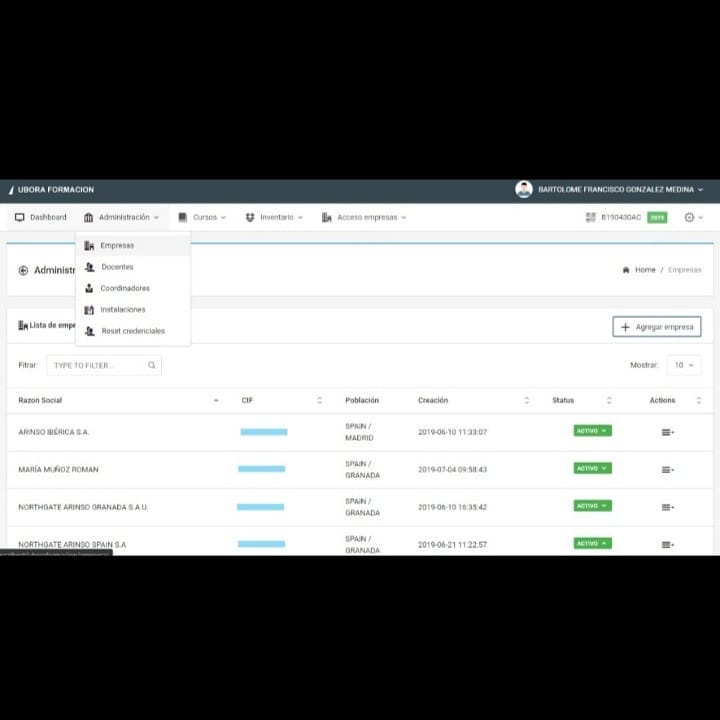Click the Reset credenciales icon
This screenshot has width=720, height=720.
(x=90, y=331)
